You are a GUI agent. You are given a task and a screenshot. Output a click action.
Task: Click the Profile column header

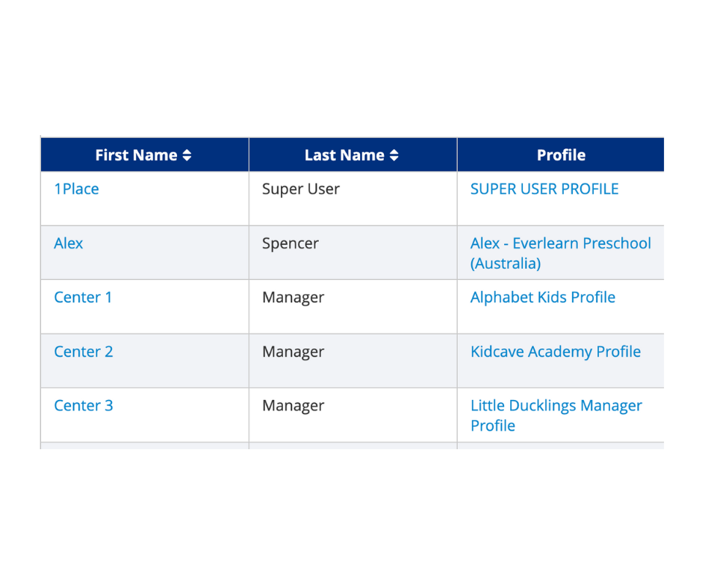click(561, 155)
